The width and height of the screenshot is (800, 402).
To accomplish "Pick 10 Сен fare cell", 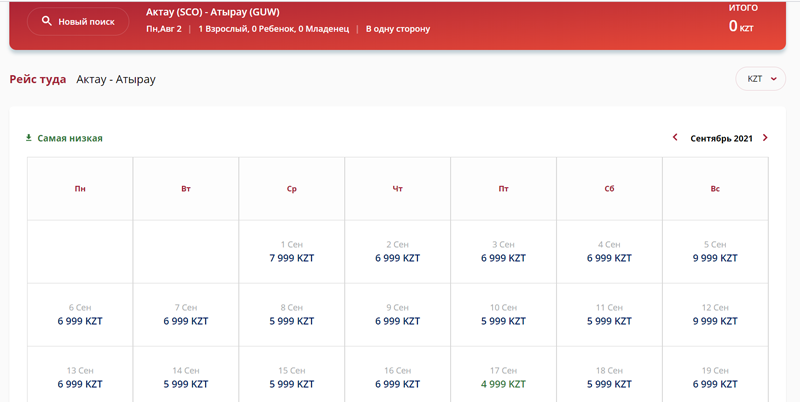I will point(503,315).
